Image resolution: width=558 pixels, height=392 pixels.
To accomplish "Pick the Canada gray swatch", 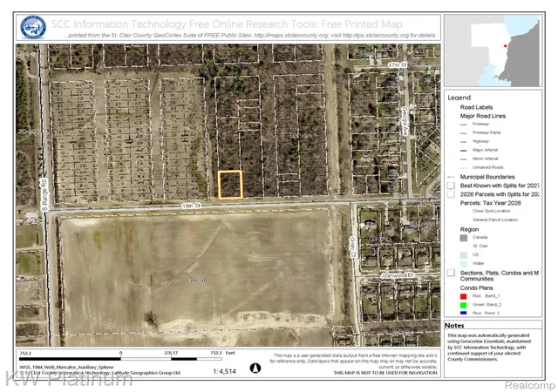I will 463,238.
